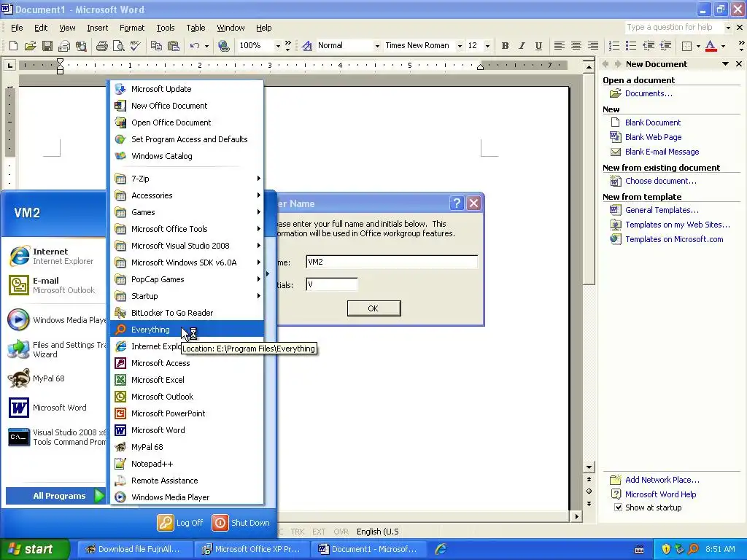Viewport: 747px width, 560px height.
Task: Click the Copy toolbar icon
Action: 156,46
